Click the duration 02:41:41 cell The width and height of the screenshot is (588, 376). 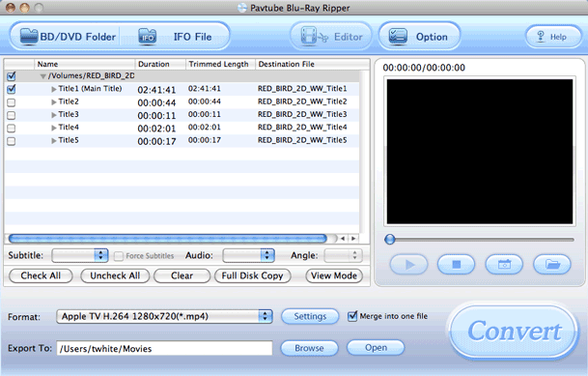pos(156,90)
